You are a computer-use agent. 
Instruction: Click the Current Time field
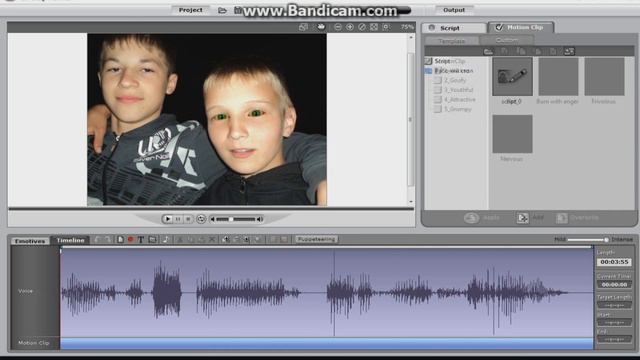point(614,284)
